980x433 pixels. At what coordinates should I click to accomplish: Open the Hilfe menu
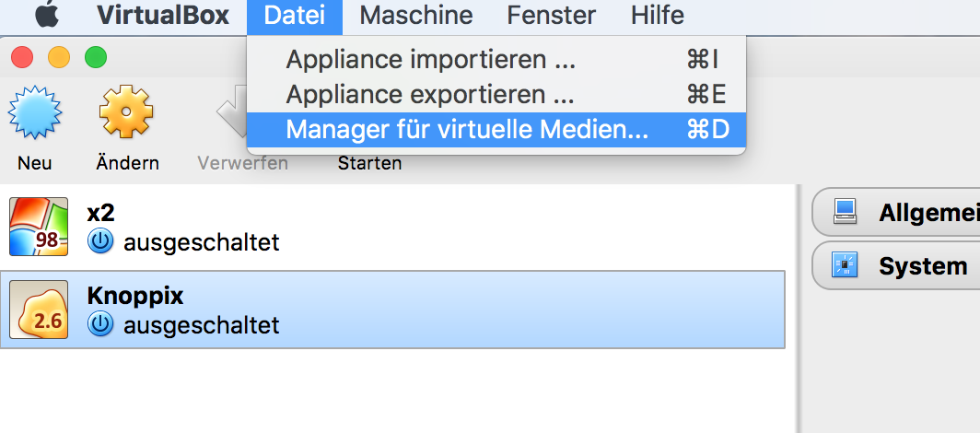[x=658, y=16]
